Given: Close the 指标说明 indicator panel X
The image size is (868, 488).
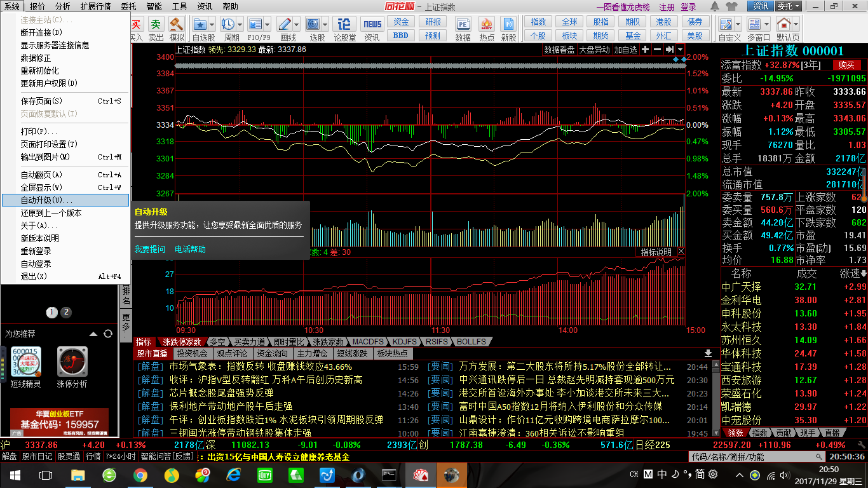Looking at the screenshot, I should tap(681, 252).
